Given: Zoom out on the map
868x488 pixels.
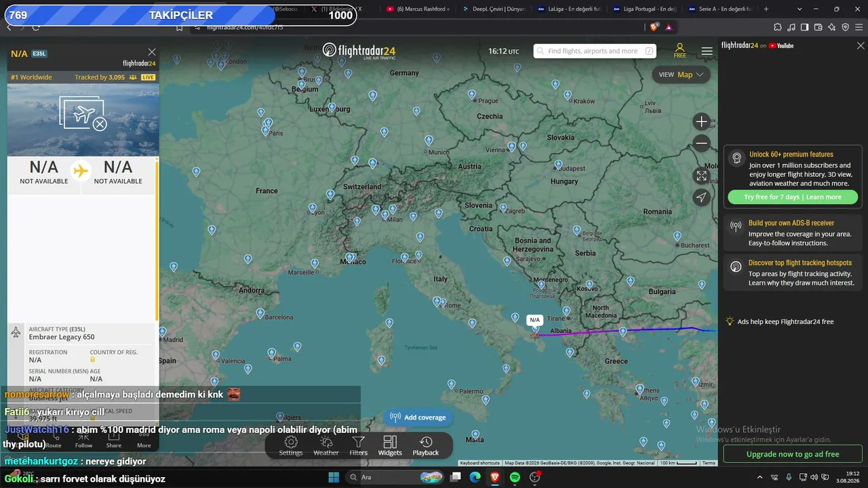Looking at the screenshot, I should pos(702,143).
